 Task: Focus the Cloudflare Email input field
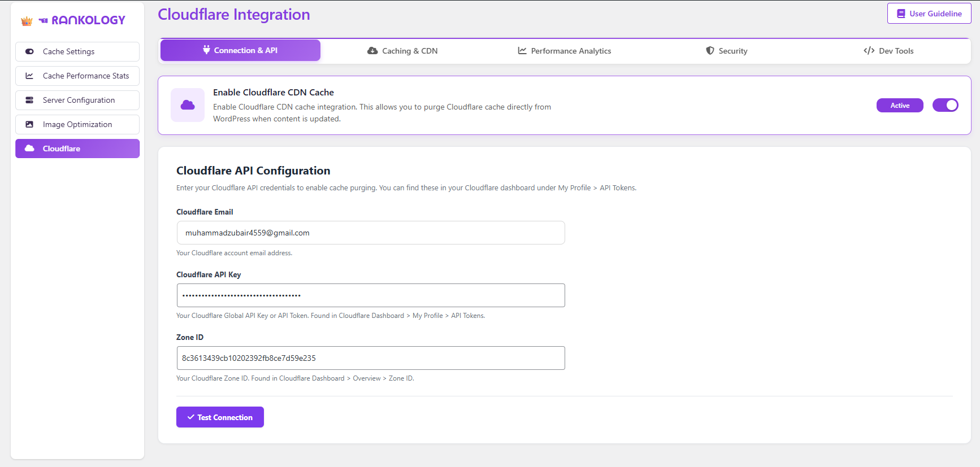371,233
